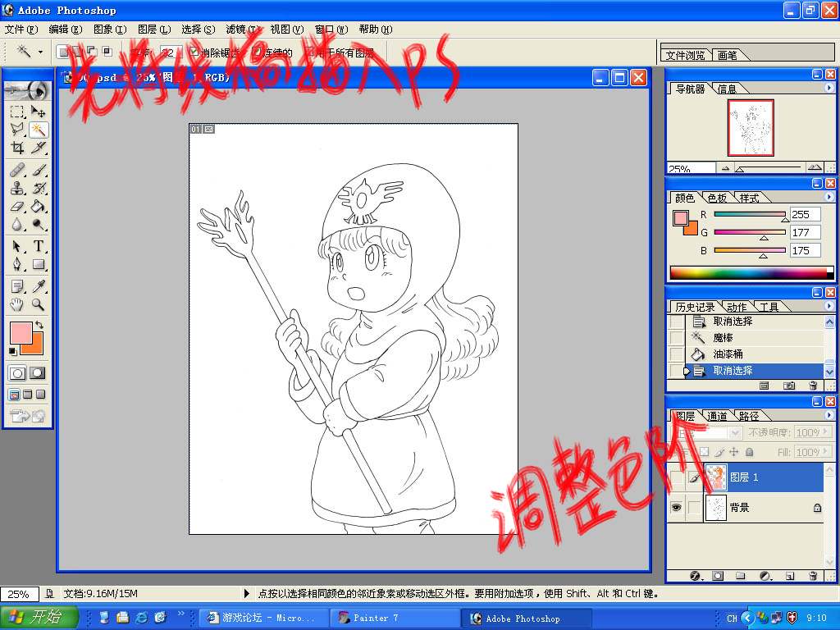The width and height of the screenshot is (840, 630).
Task: Open the 编辑(E) menu
Action: [66, 30]
